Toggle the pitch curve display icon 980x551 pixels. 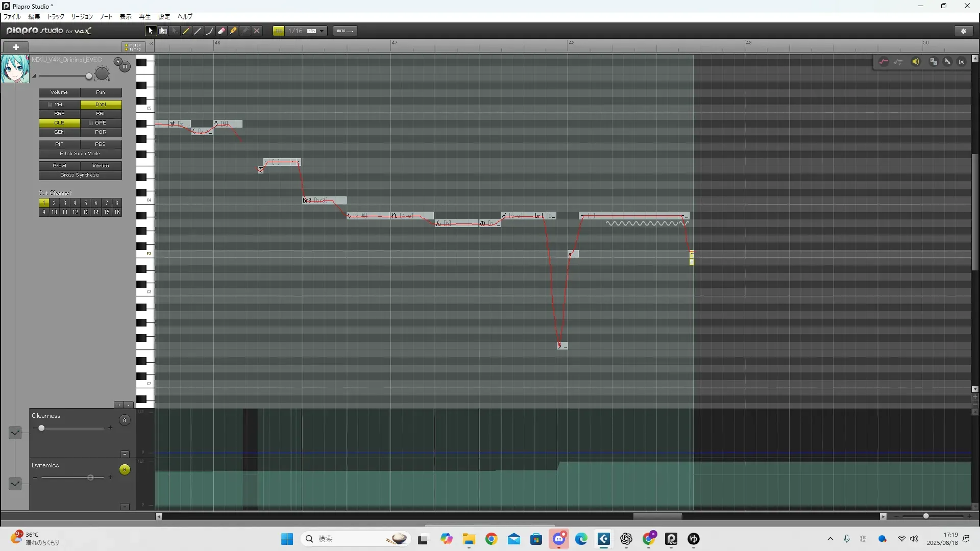pyautogui.click(x=884, y=62)
